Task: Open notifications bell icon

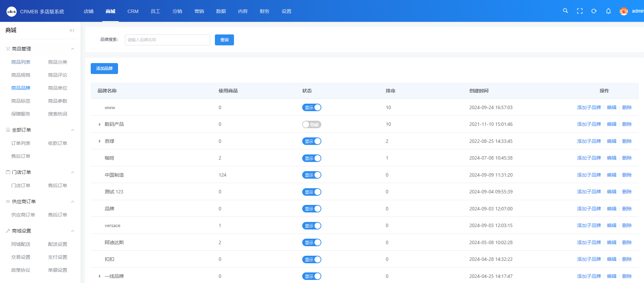Action: coord(608,11)
